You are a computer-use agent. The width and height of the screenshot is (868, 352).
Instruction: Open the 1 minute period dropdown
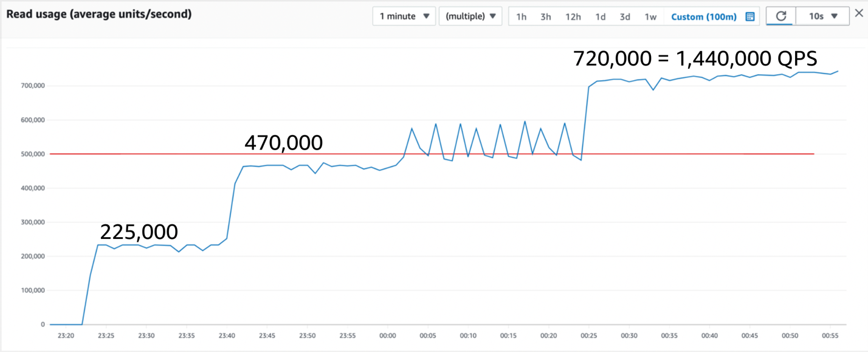coord(404,16)
